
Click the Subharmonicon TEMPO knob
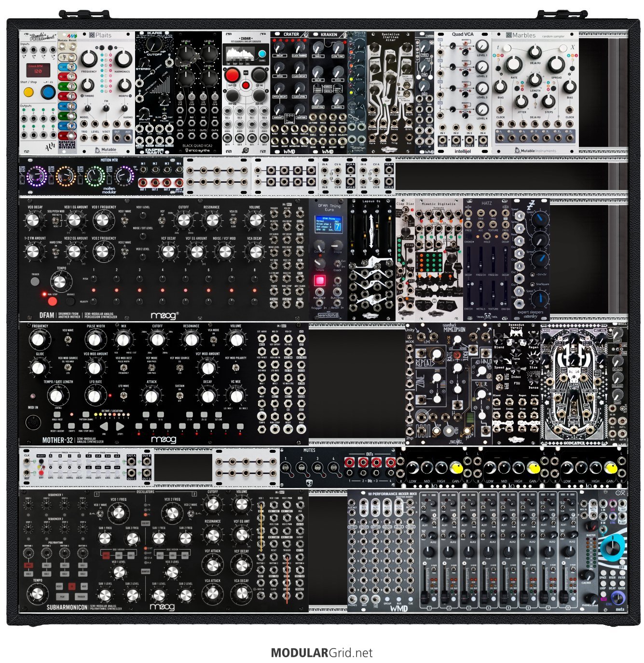pos(37,595)
